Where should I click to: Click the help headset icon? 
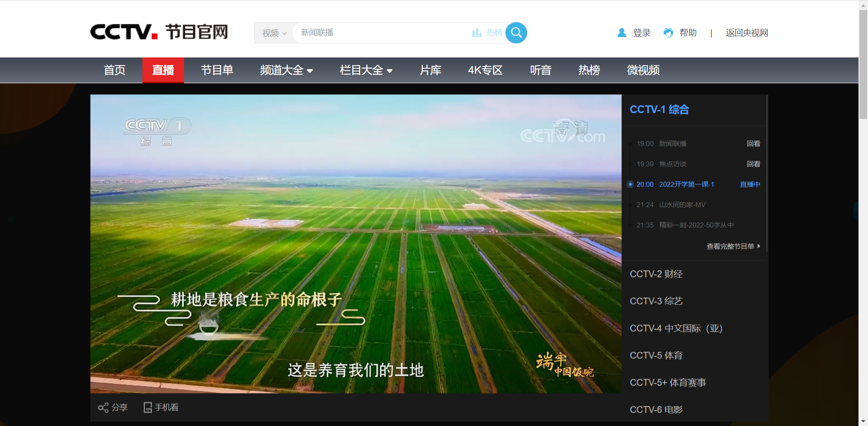pos(668,33)
